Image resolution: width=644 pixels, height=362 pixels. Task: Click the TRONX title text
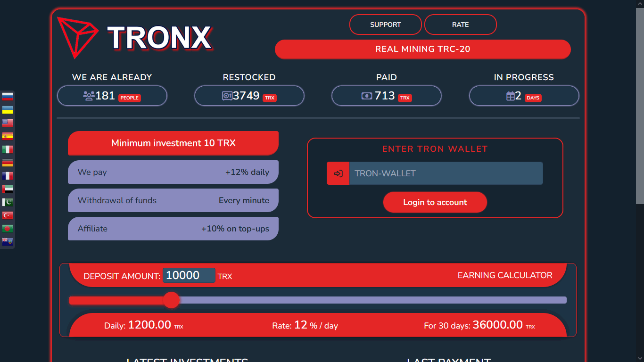[160, 38]
